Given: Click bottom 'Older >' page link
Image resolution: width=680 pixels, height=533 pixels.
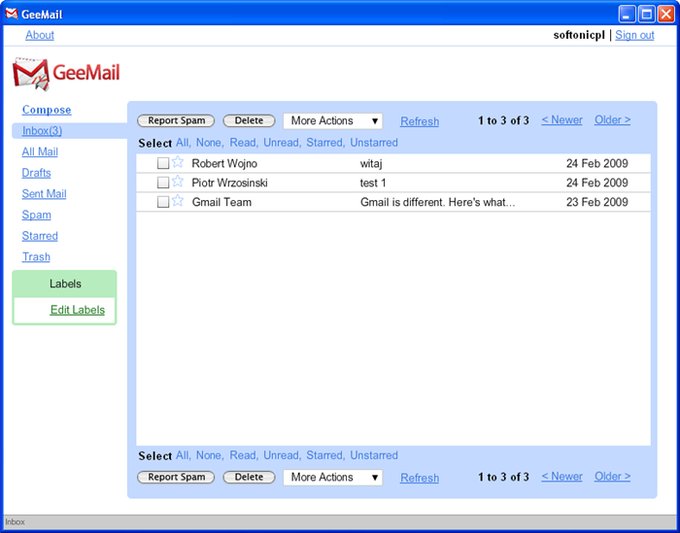Looking at the screenshot, I should (x=612, y=477).
